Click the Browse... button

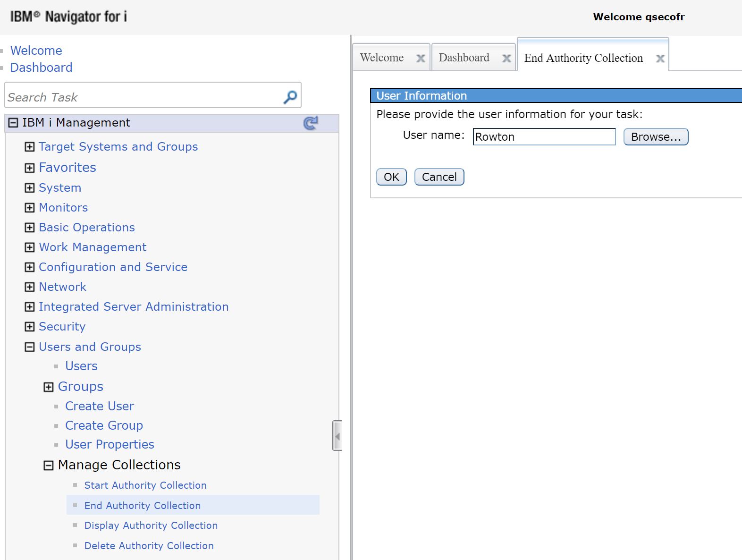(x=656, y=137)
